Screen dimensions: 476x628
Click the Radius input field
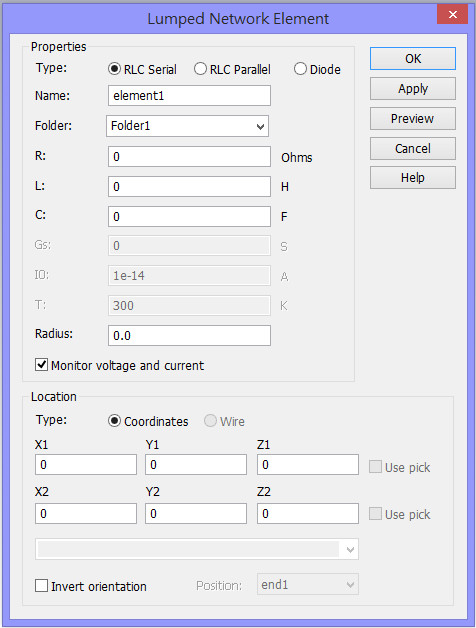click(189, 336)
